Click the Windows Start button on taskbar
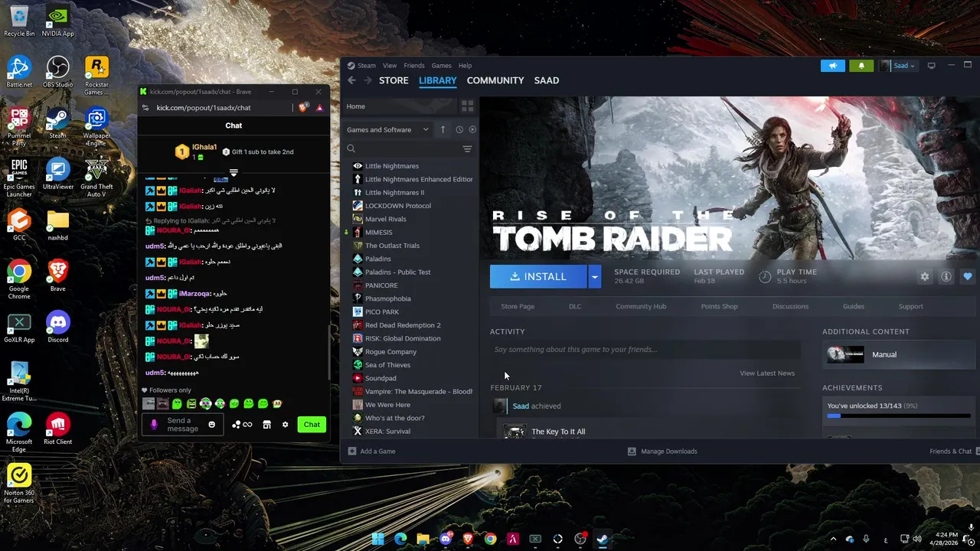 (377, 539)
